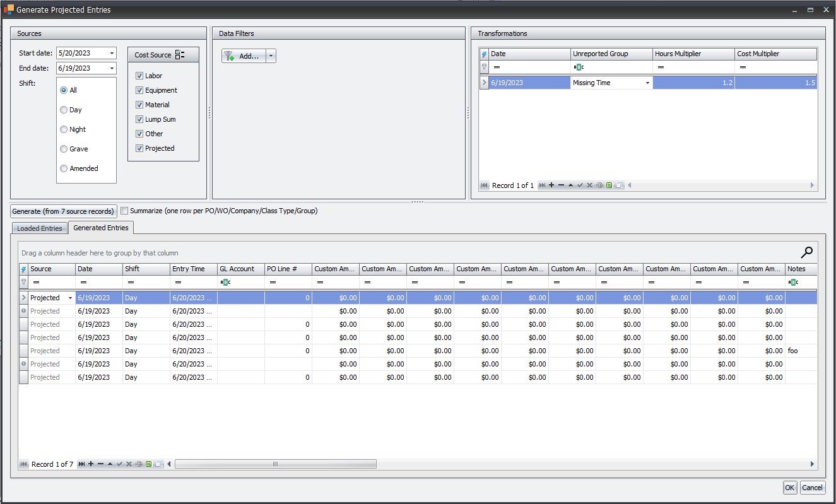Uncheck the Lump Sum cost source

[x=139, y=119]
